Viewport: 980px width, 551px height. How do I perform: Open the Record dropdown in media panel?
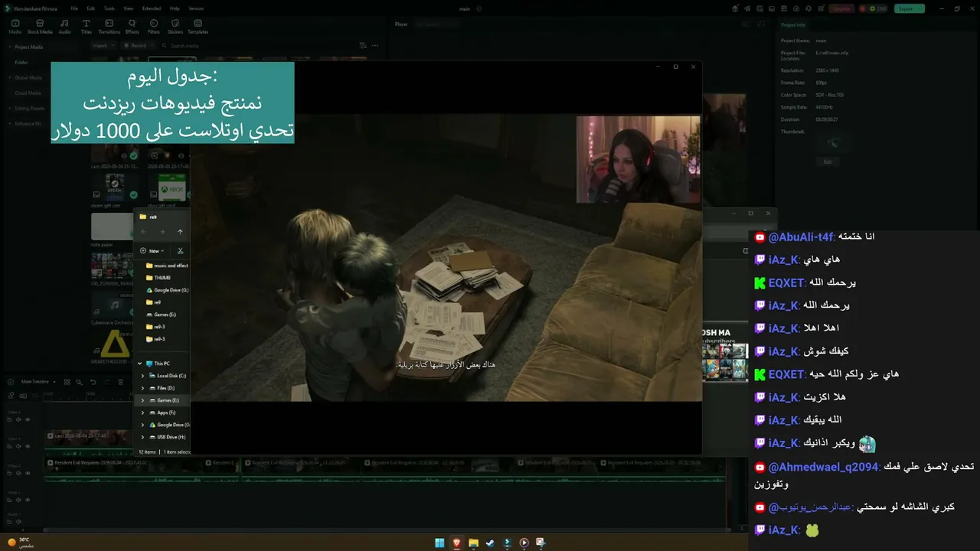[137, 45]
